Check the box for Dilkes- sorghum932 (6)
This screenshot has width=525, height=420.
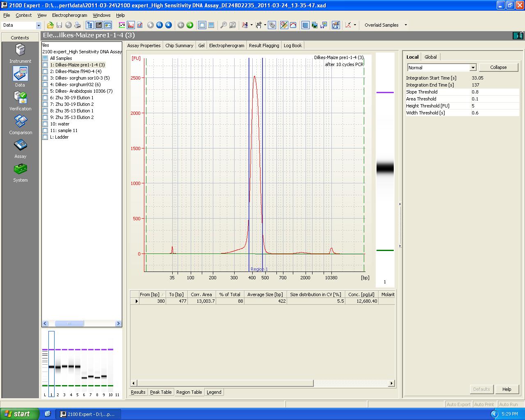coord(45,84)
